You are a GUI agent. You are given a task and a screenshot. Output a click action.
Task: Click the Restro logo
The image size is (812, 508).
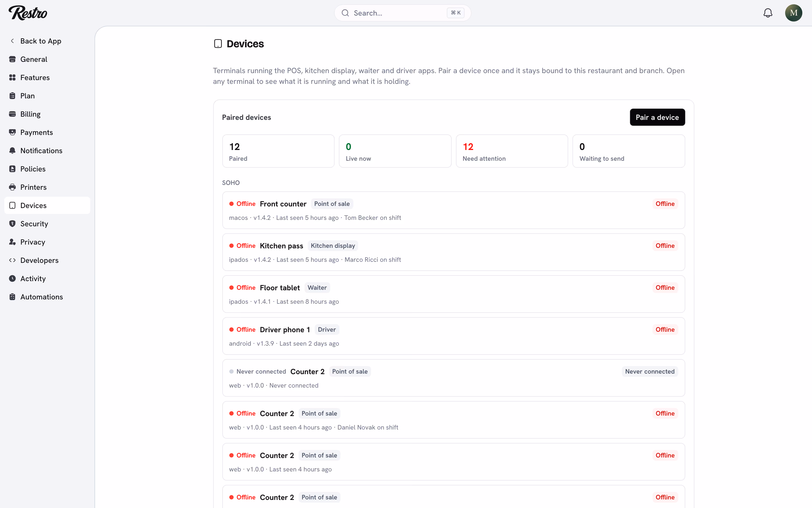click(x=28, y=13)
